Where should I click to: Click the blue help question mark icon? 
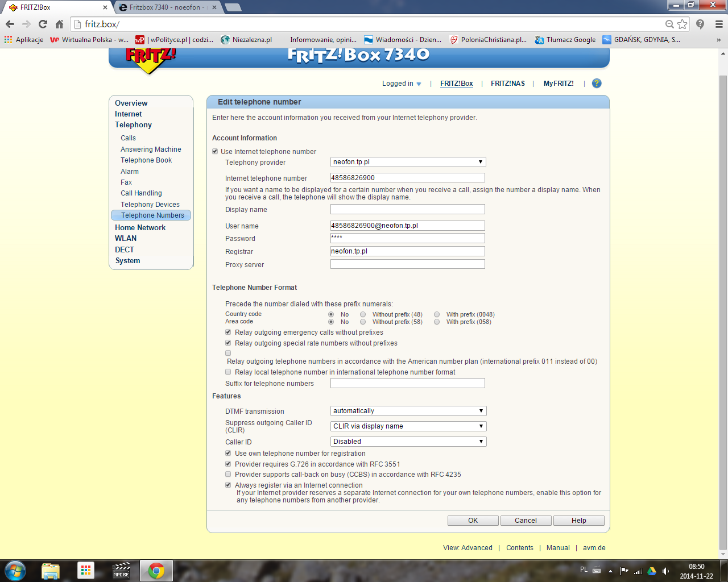pos(597,84)
